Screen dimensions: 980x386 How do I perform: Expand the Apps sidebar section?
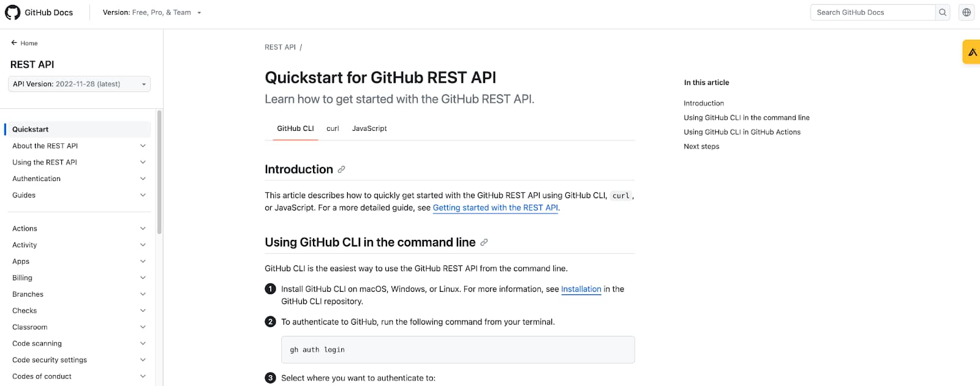point(143,261)
